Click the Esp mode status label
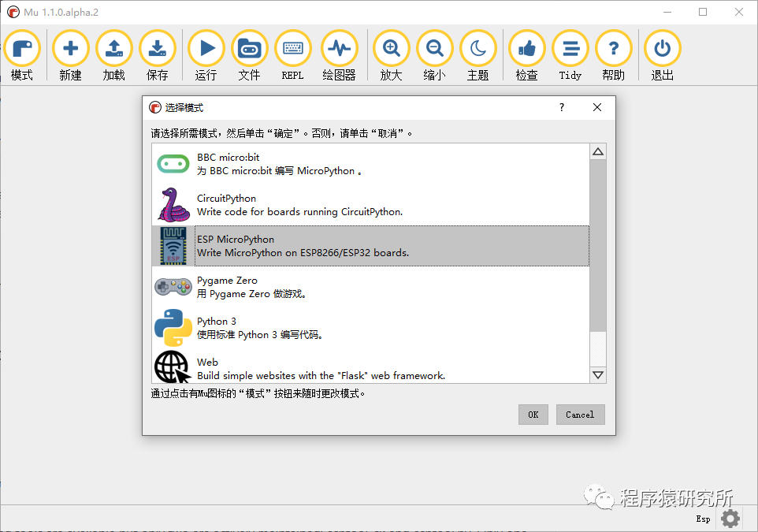758x532 pixels. (703, 519)
